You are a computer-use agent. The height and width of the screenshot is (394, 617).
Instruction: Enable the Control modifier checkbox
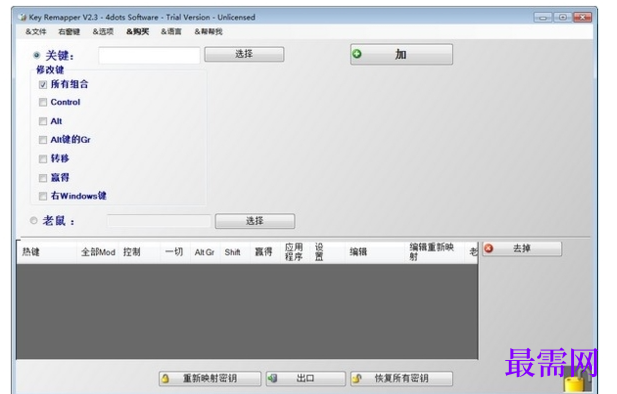coord(43,102)
